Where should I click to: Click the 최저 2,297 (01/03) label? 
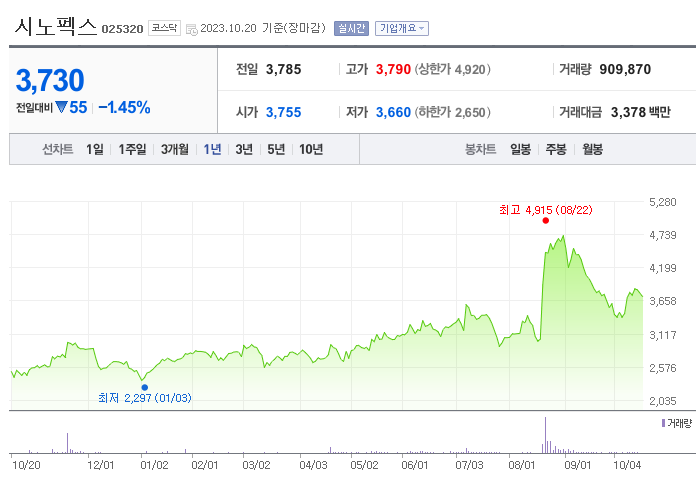[145, 398]
